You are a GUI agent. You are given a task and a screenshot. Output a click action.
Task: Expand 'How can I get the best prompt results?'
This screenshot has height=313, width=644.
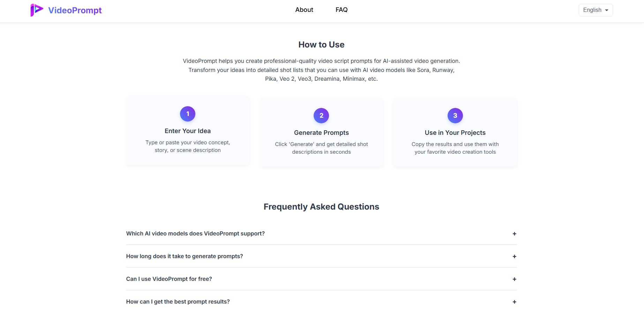[x=321, y=301]
